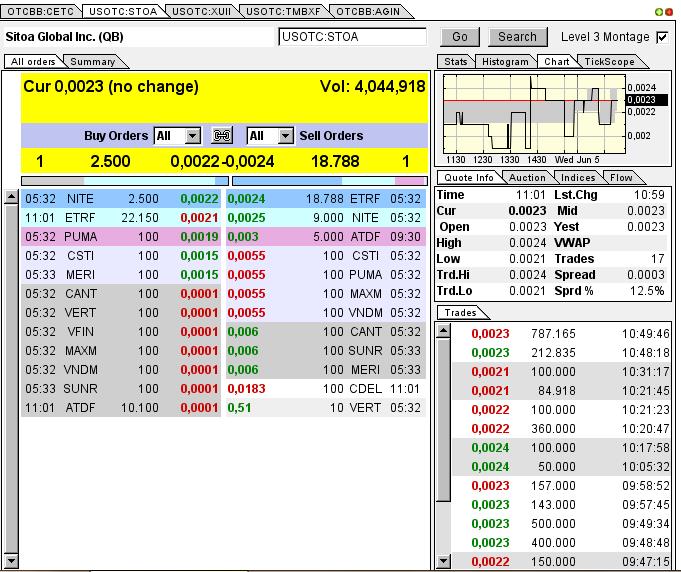
Task: Switch to the Summary tab
Action: [x=92, y=62]
